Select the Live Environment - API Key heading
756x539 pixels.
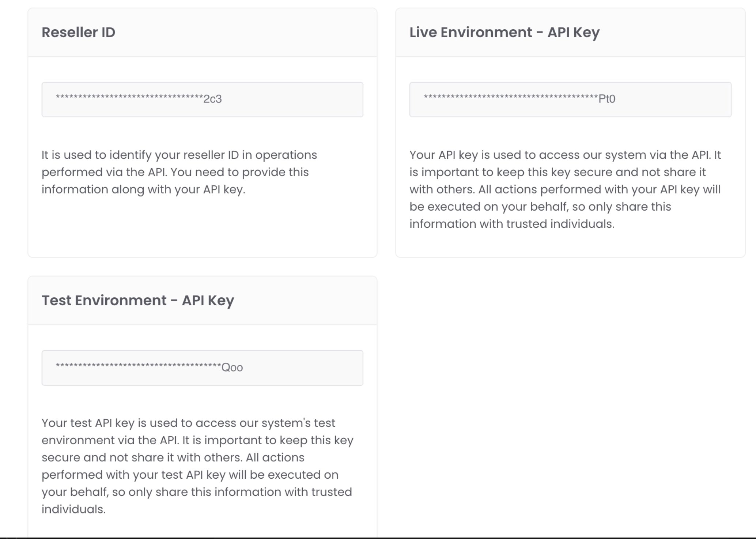tap(504, 33)
